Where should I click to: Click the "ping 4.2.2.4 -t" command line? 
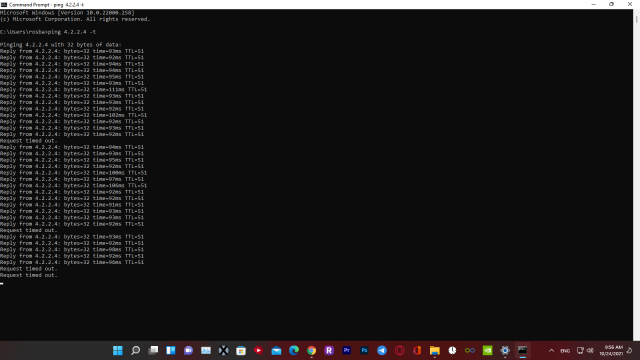48,32
